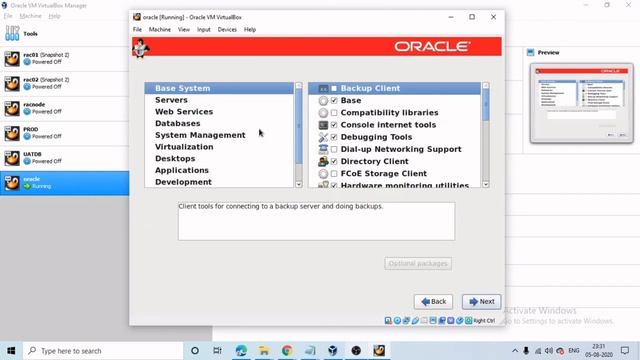Enable the Compatibility libraries checkbox
The image size is (640, 360).
(334, 113)
